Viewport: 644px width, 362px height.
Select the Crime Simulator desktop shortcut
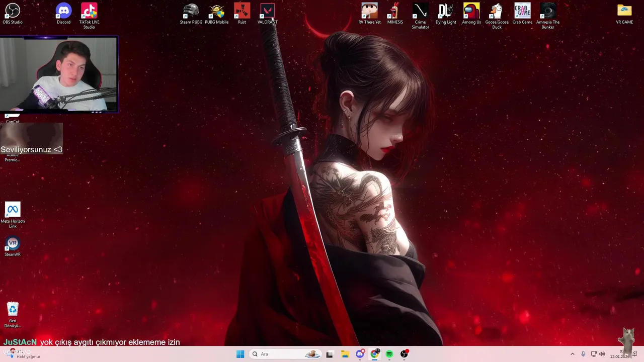point(420,16)
